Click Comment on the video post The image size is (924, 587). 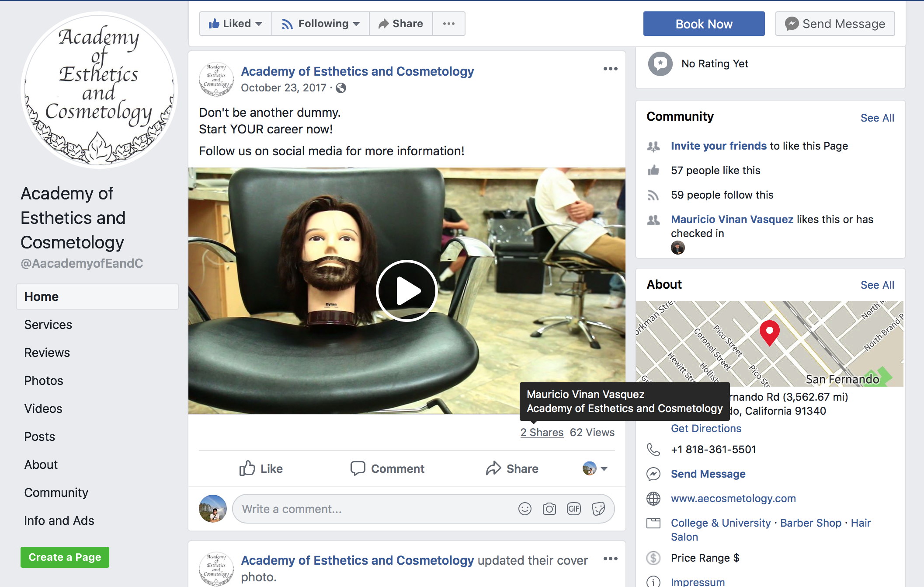(387, 468)
